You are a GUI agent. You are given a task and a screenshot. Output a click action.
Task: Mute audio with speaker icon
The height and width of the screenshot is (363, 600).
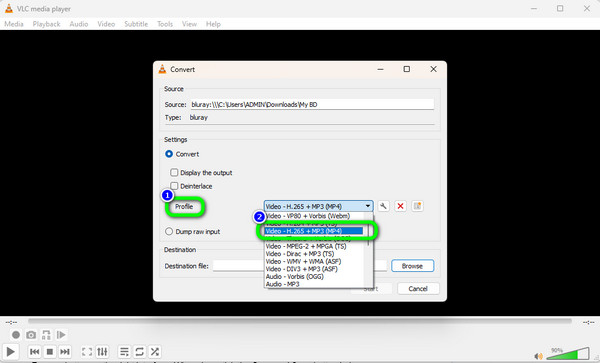tap(538, 356)
